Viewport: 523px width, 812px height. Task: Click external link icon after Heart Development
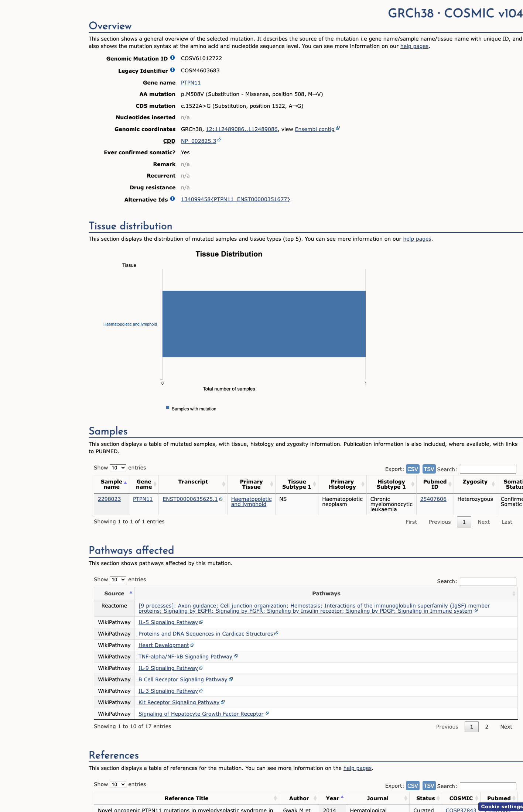click(192, 645)
